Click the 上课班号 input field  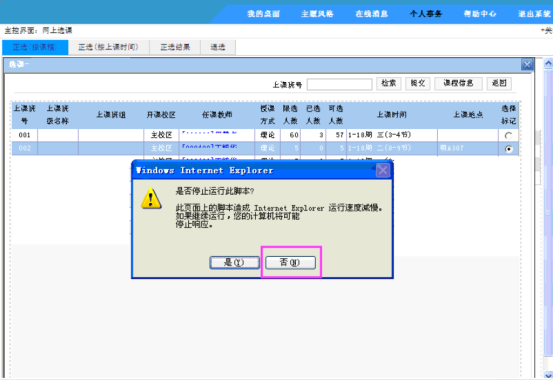tap(340, 84)
